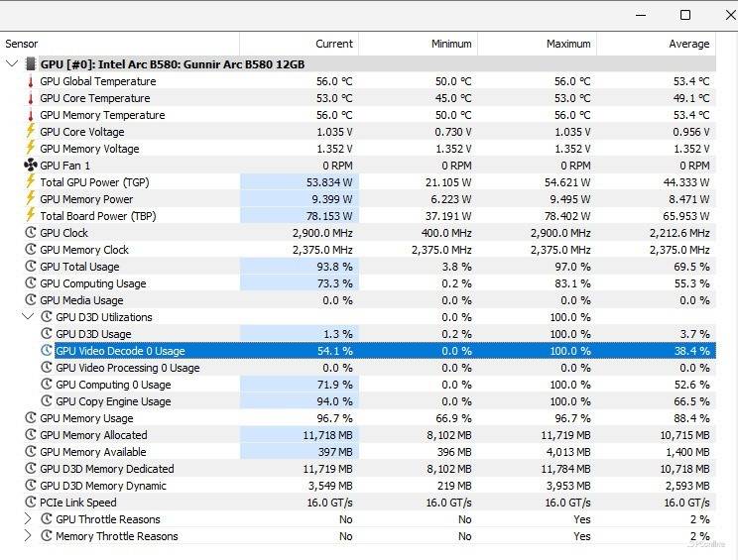The width and height of the screenshot is (738, 560).
Task: Click the lightning icon beside GPU Core Voltage
Action: tap(30, 132)
